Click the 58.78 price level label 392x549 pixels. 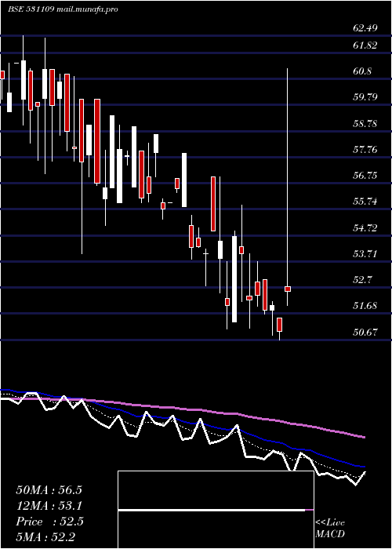(x=365, y=124)
